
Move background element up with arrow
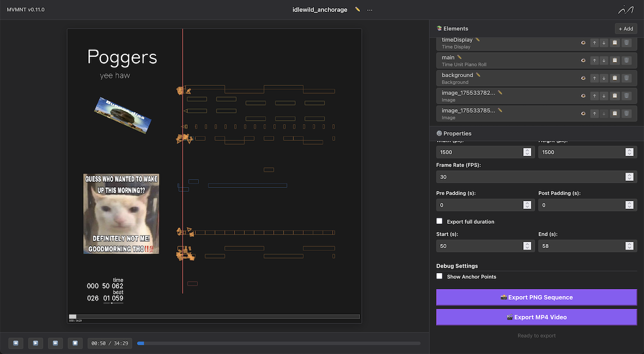(594, 78)
